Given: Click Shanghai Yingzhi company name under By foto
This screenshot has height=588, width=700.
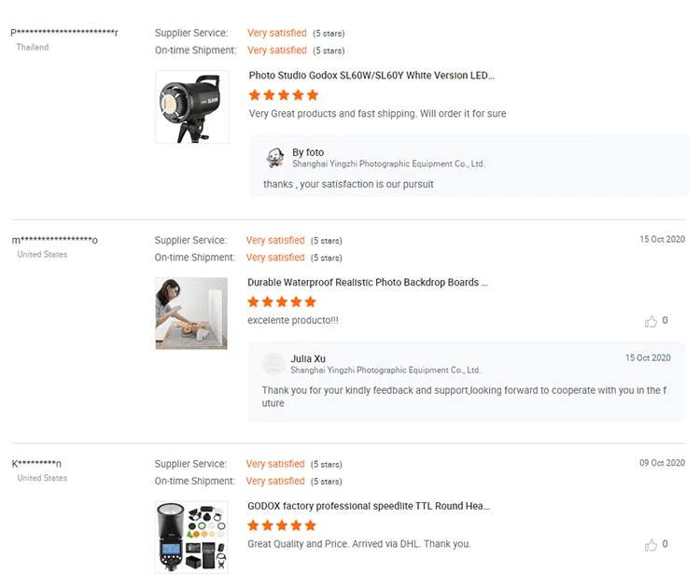Looking at the screenshot, I should [x=388, y=164].
